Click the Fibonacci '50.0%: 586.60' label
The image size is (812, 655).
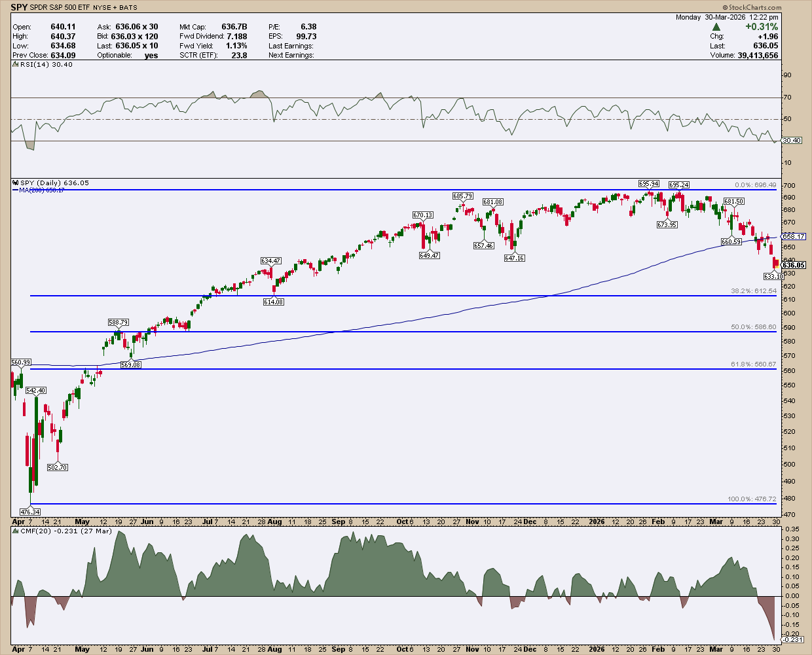pos(754,327)
